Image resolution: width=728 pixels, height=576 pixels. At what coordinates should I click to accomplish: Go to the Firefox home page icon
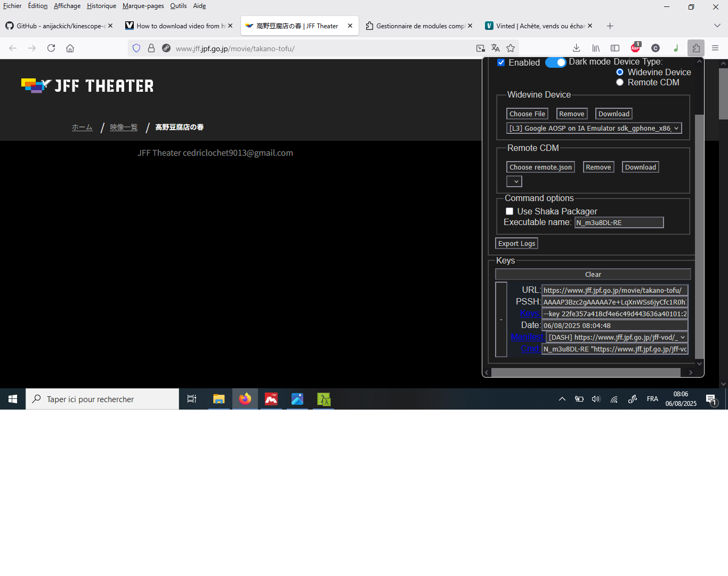click(x=70, y=48)
